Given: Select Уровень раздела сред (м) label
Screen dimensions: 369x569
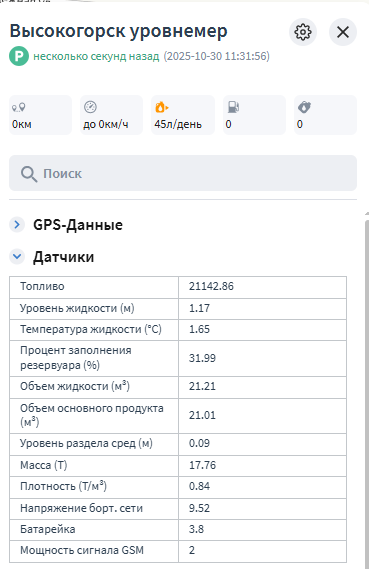Looking at the screenshot, I should [86, 443].
